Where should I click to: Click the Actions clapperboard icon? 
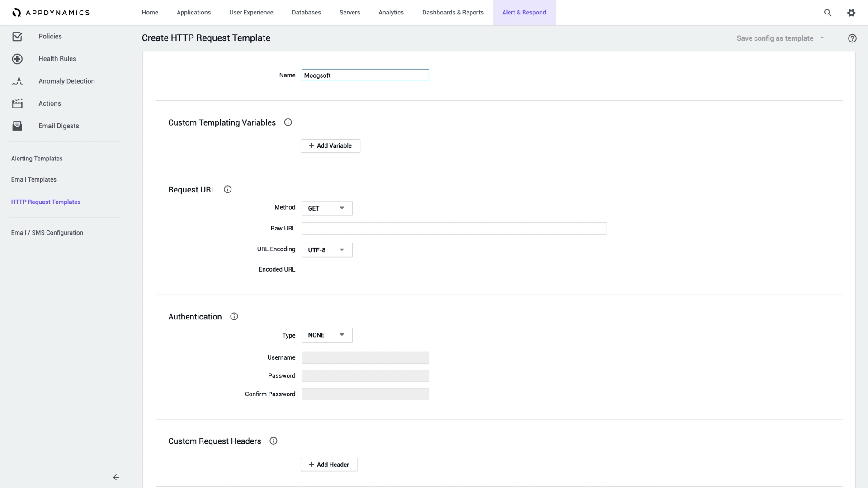17,103
